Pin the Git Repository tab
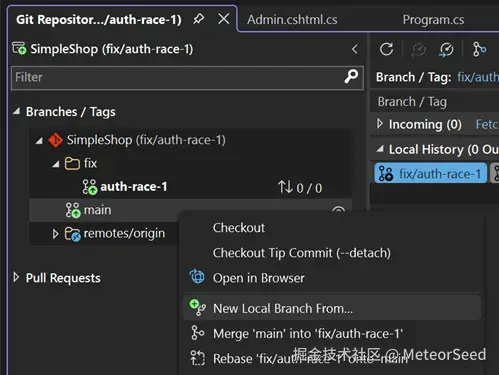Viewport: 499px width, 375px height. pyautogui.click(x=199, y=19)
